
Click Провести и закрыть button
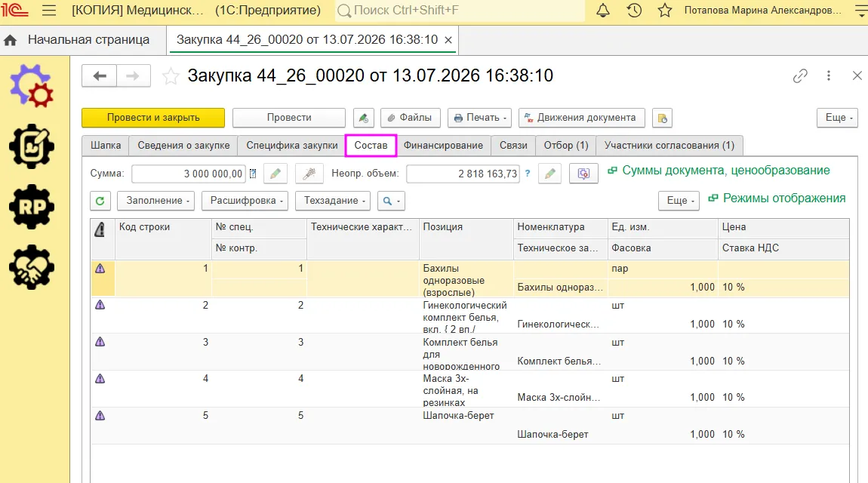coord(153,118)
